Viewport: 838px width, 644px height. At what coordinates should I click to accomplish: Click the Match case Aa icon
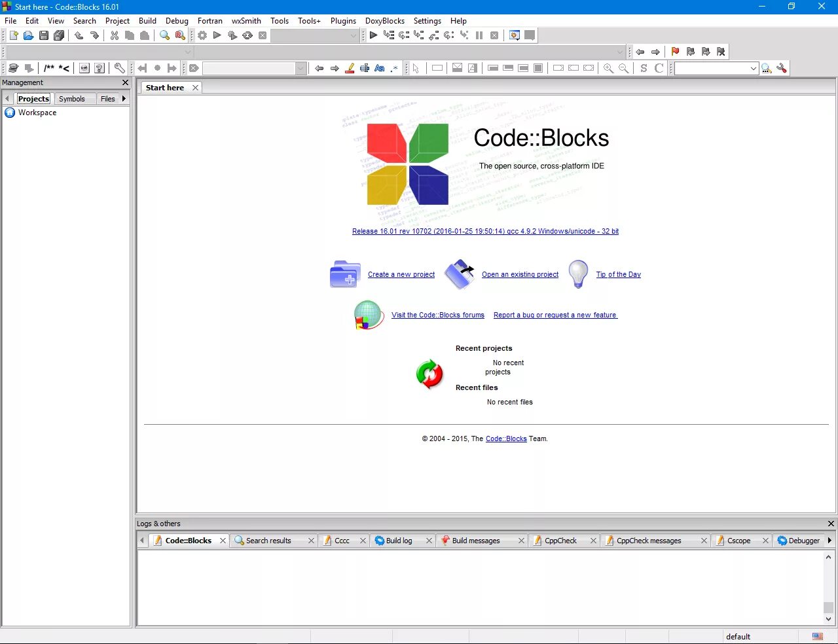click(x=380, y=68)
